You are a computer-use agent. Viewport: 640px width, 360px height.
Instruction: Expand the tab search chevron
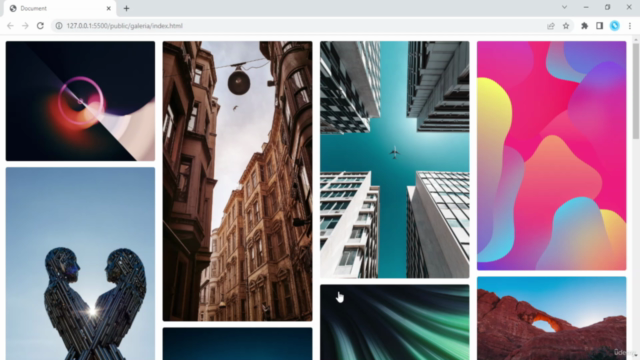tap(564, 7)
